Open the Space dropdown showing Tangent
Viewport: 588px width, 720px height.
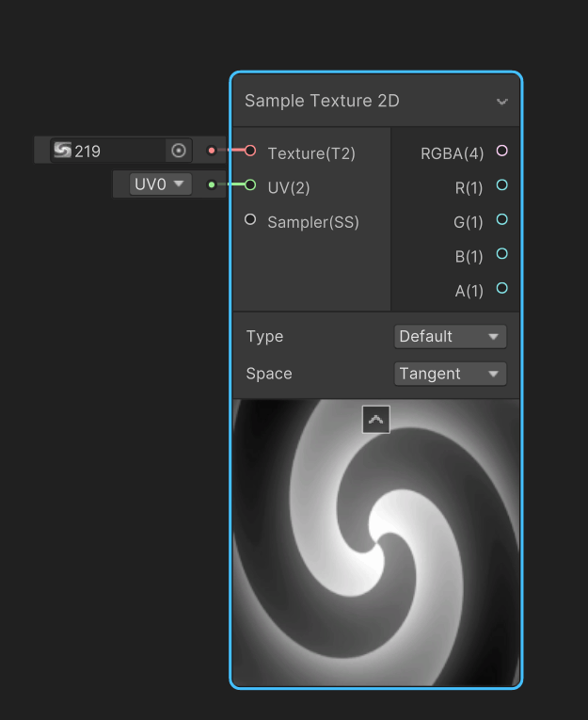click(450, 374)
